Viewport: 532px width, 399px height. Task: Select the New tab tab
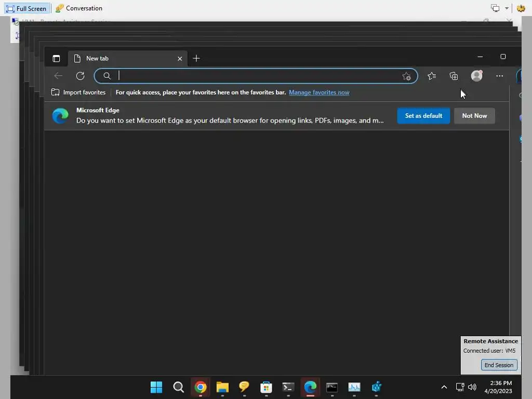[x=128, y=58]
